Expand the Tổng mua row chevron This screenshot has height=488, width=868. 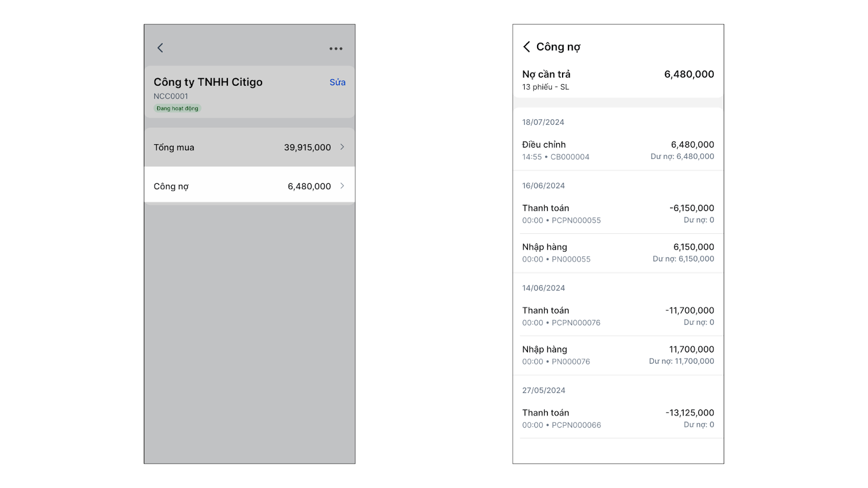click(342, 147)
